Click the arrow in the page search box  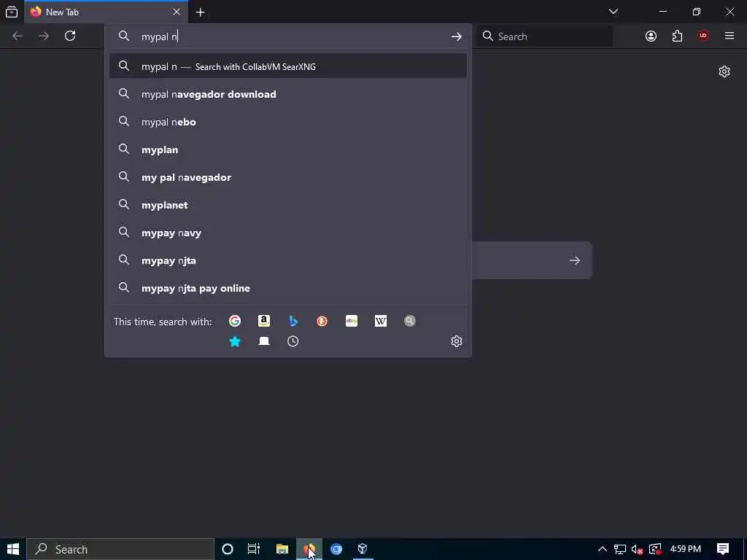pos(575,260)
